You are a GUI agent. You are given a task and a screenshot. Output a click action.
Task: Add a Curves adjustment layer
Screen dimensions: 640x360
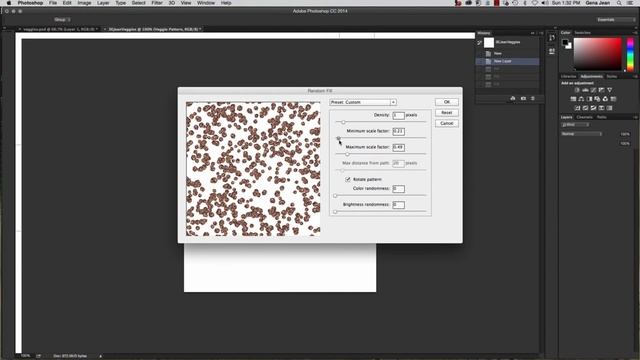[593, 90]
